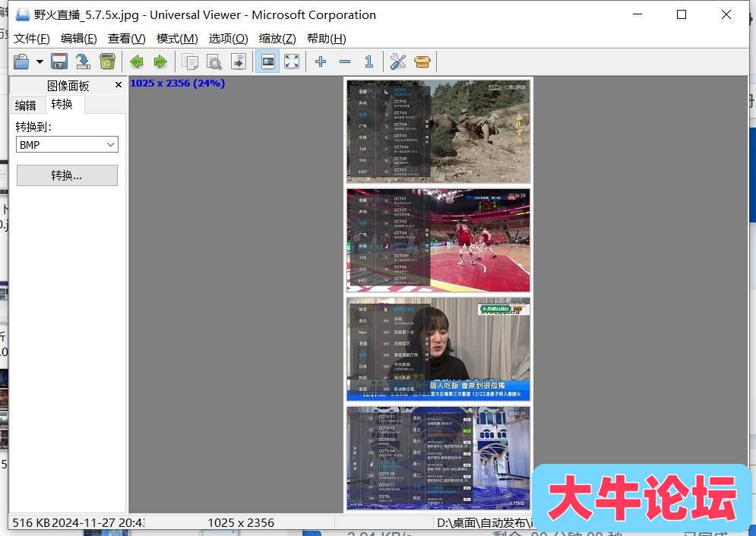This screenshot has height=536, width=756.
Task: Open the 编辑(E) menu
Action: [x=79, y=39]
